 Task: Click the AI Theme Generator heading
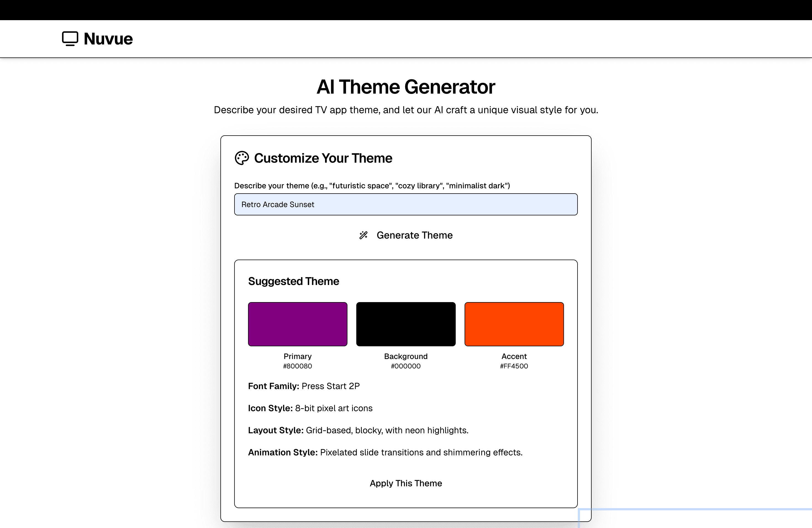406,87
